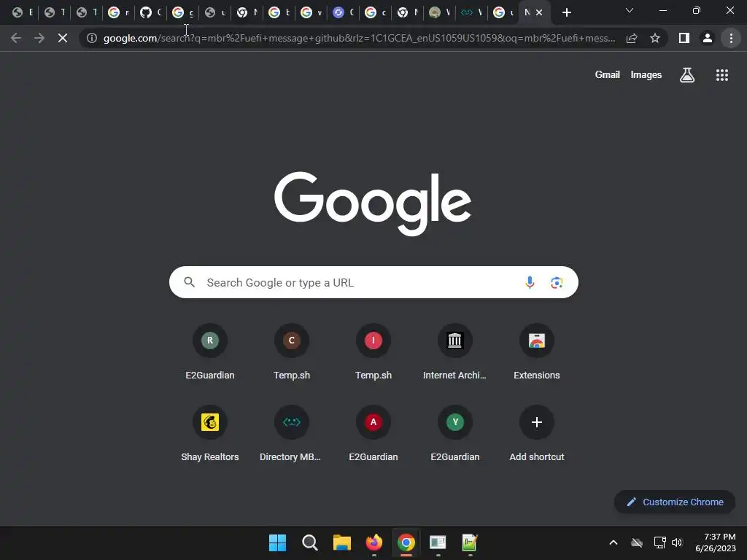
Task: Switch to the tab with teal code icon
Action: tap(472, 12)
